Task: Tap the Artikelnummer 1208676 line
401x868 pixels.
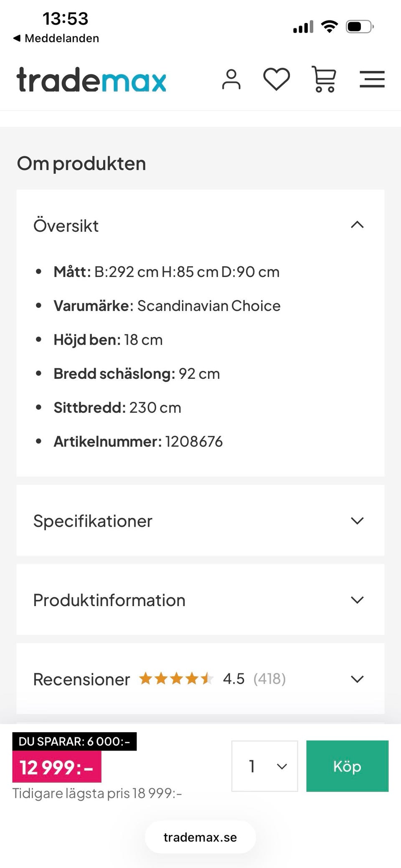Action: pyautogui.click(x=138, y=442)
